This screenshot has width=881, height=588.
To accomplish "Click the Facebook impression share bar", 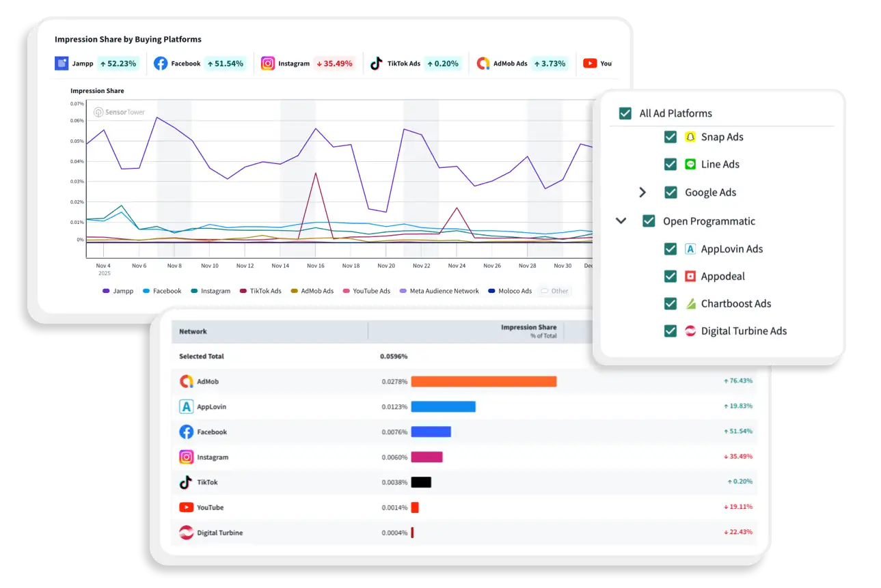I will [431, 432].
